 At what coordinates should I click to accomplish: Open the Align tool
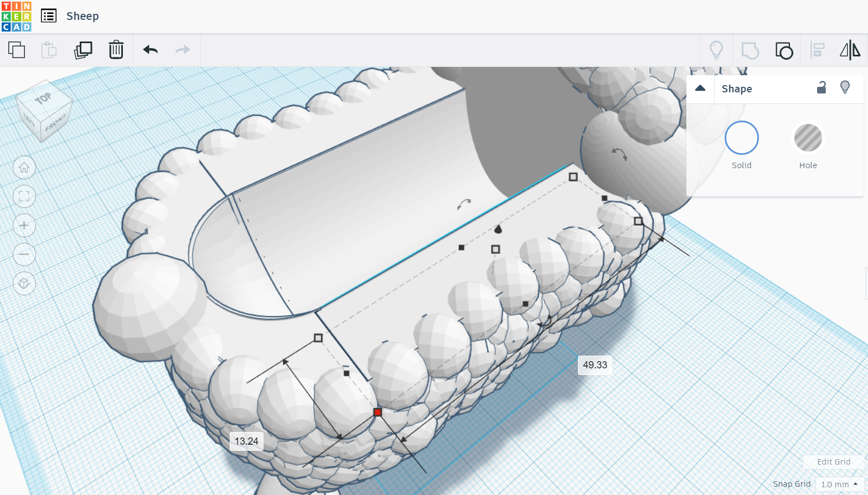(x=818, y=50)
